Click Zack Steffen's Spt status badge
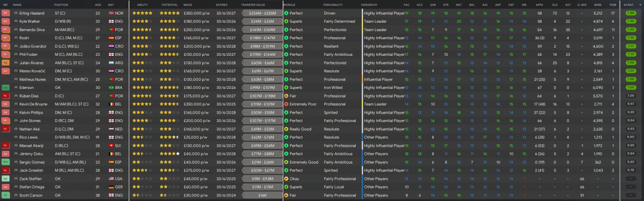The width and height of the screenshot is (644, 201). (6, 179)
